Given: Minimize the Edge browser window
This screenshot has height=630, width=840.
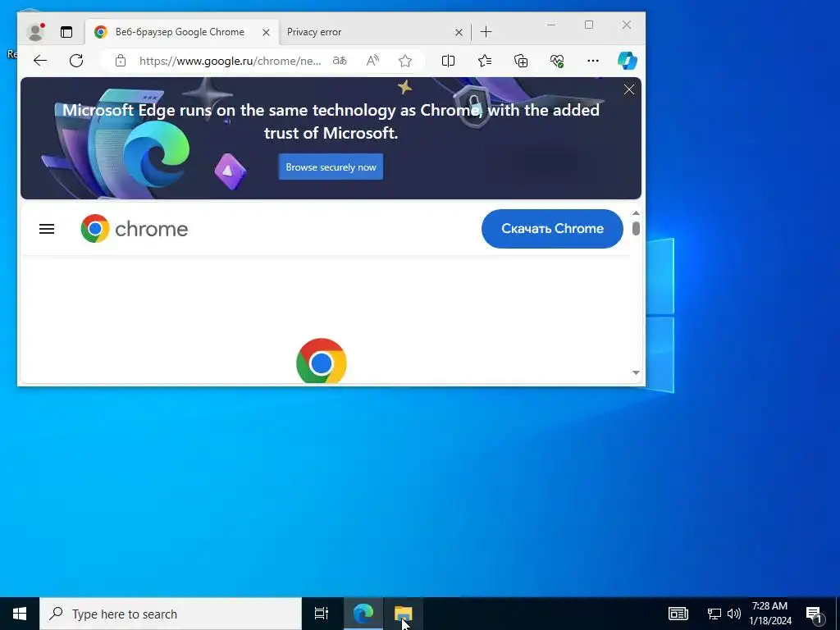Looking at the screenshot, I should click(551, 25).
